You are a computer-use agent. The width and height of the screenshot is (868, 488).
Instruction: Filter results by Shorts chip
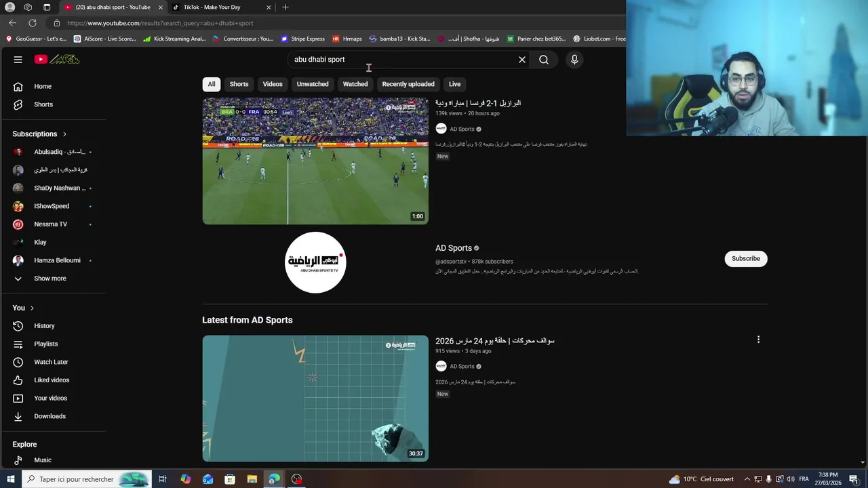click(239, 84)
